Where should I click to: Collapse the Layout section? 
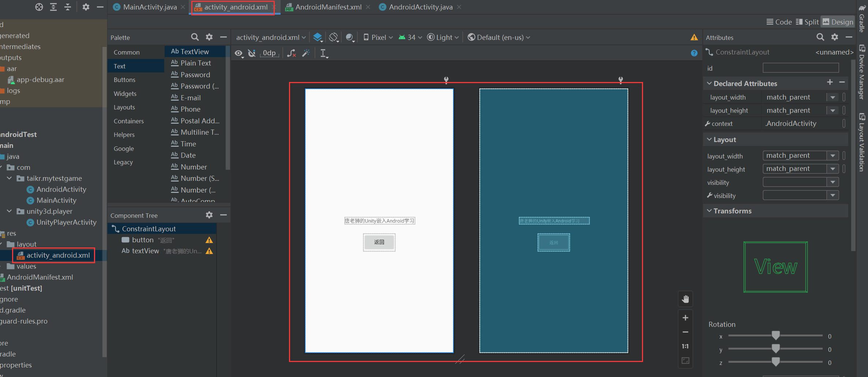709,139
